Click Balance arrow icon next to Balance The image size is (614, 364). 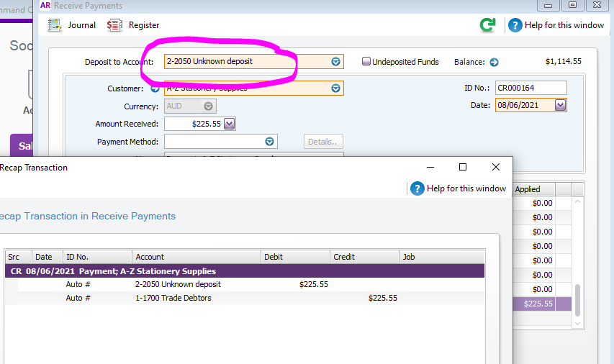click(495, 63)
